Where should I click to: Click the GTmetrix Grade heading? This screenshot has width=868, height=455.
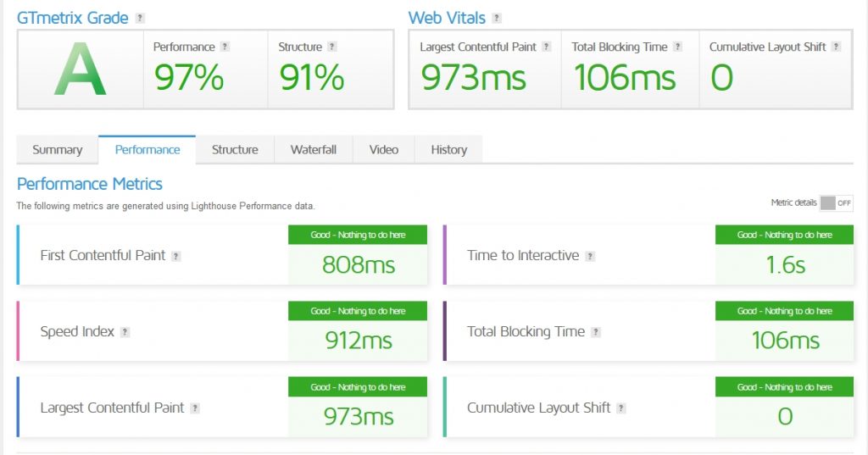point(73,19)
